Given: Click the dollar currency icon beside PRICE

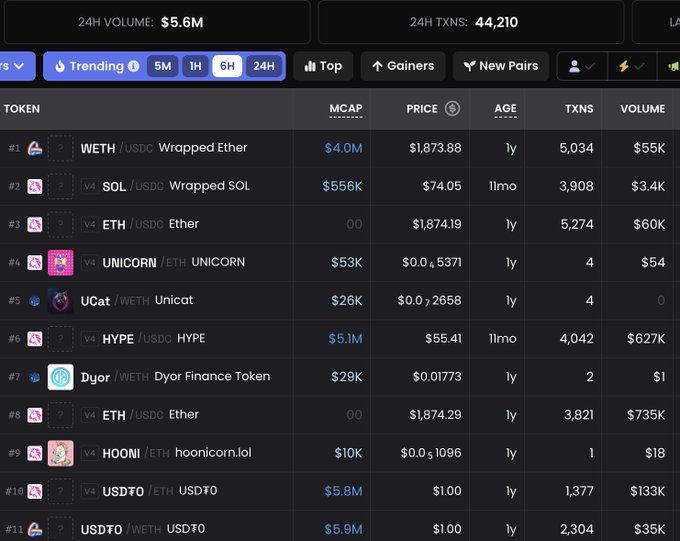Looking at the screenshot, I should coord(452,108).
